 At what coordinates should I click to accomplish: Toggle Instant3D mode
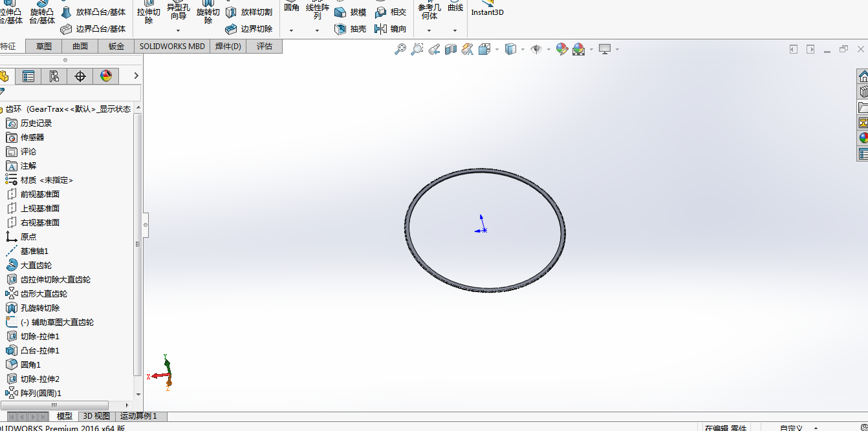coord(487,8)
